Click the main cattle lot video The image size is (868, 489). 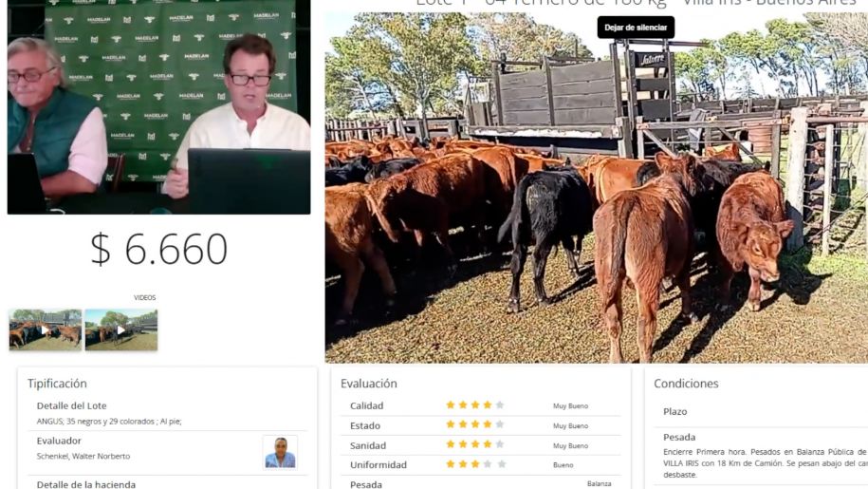(x=596, y=188)
